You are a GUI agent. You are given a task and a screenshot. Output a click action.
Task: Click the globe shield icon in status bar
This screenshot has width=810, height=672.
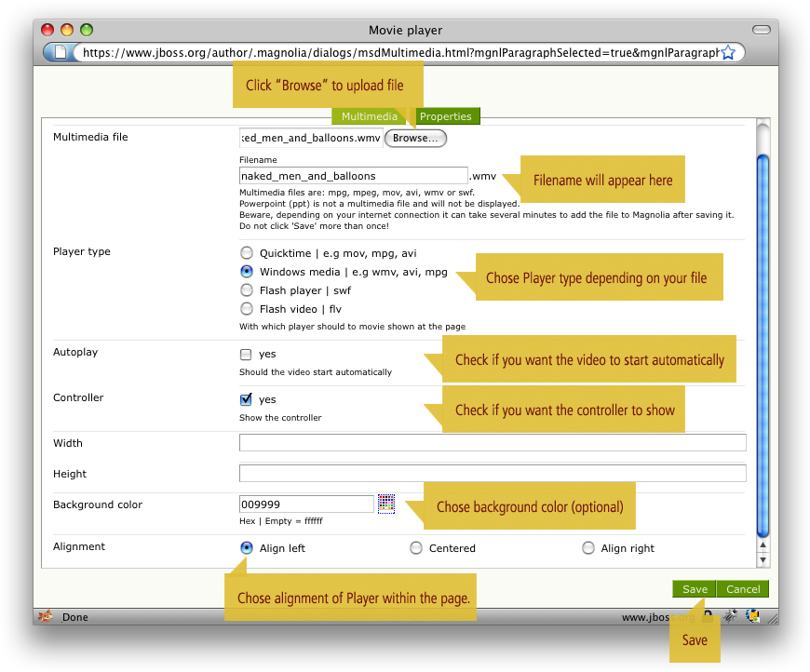click(752, 616)
